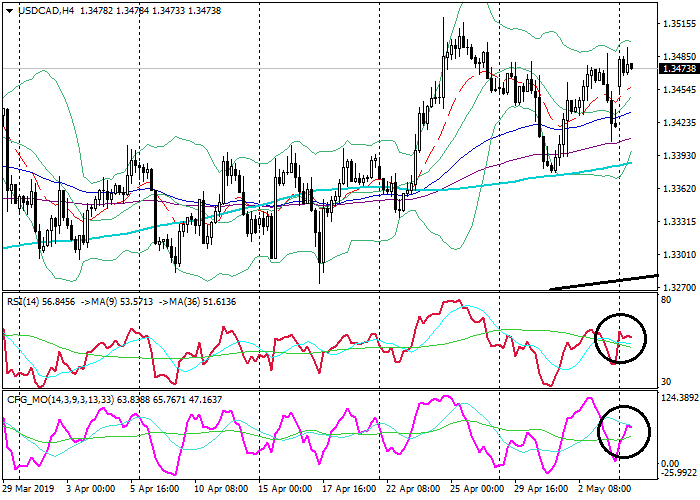Click the 1.35115 price axis label
The width and height of the screenshot is (700, 500).
[679, 24]
